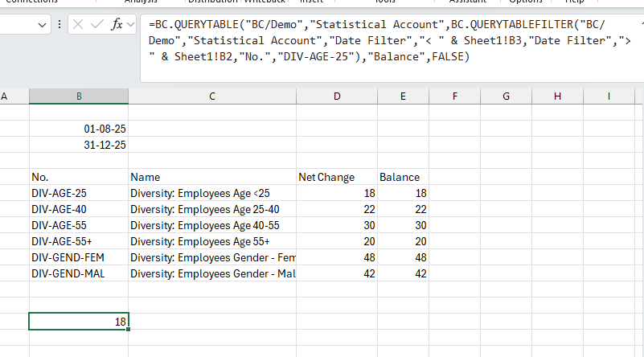Click the date cell 01-08-25
This screenshot has height=357, width=644.
click(79, 129)
